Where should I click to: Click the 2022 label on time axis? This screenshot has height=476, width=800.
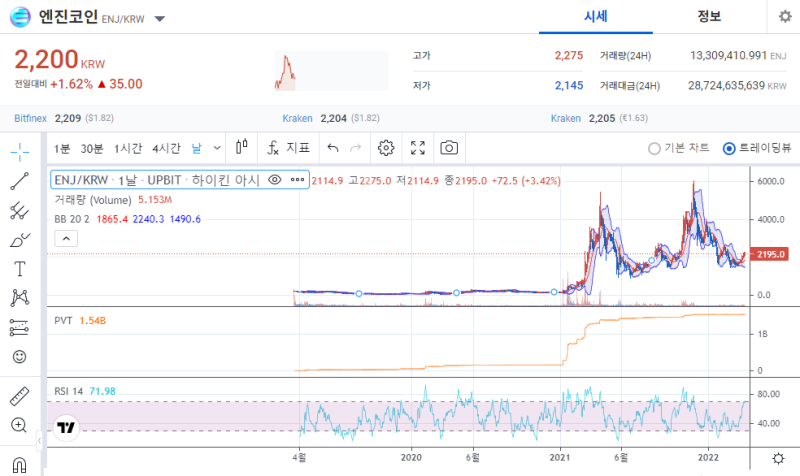pos(708,458)
